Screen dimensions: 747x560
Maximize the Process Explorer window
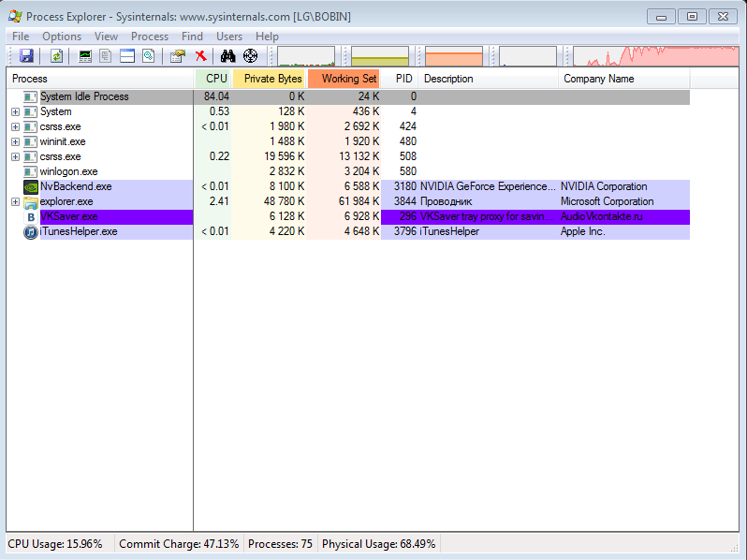tap(692, 17)
